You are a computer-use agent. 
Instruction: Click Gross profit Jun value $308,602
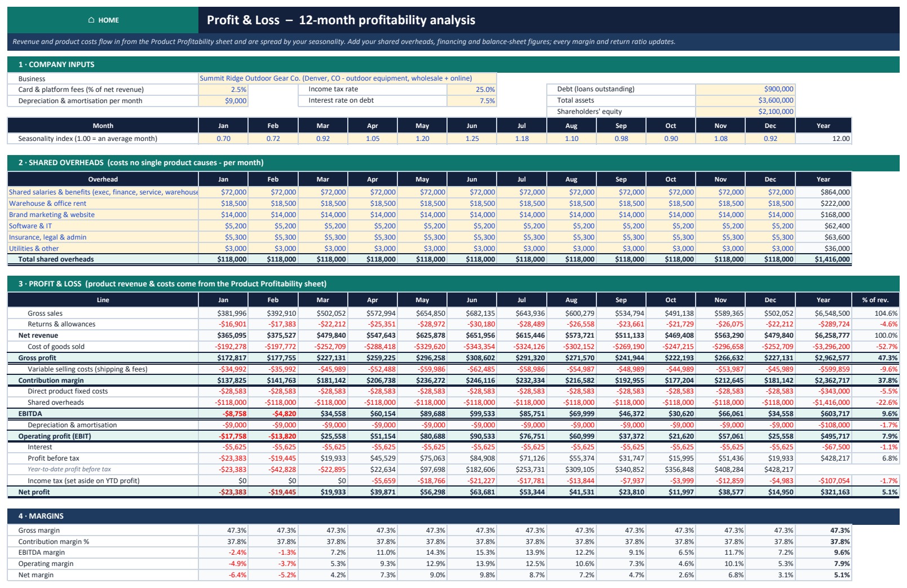tap(472, 358)
